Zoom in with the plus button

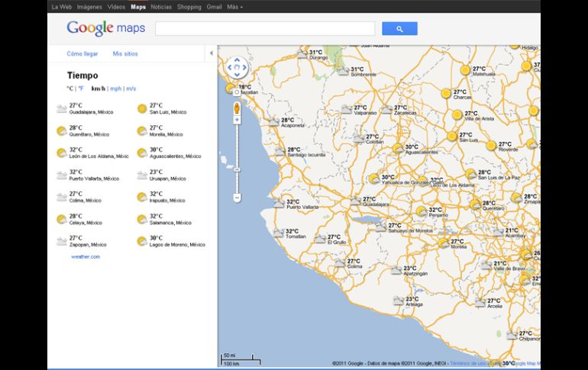tap(237, 120)
